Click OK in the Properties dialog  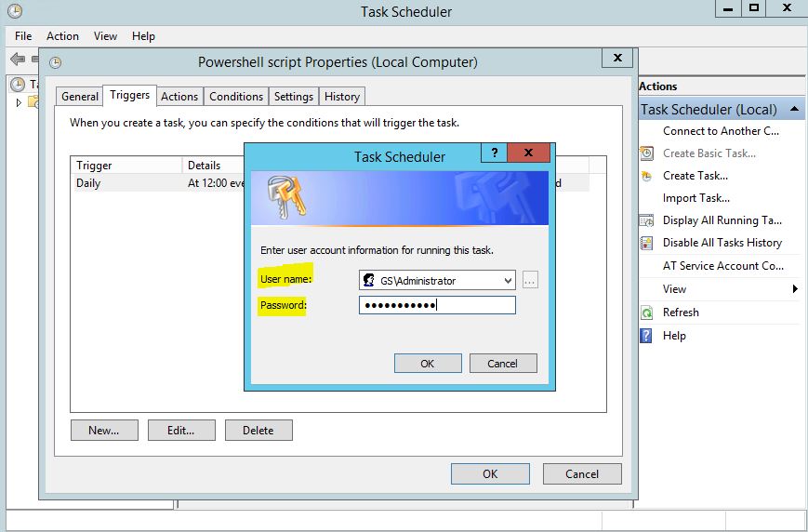[490, 473]
